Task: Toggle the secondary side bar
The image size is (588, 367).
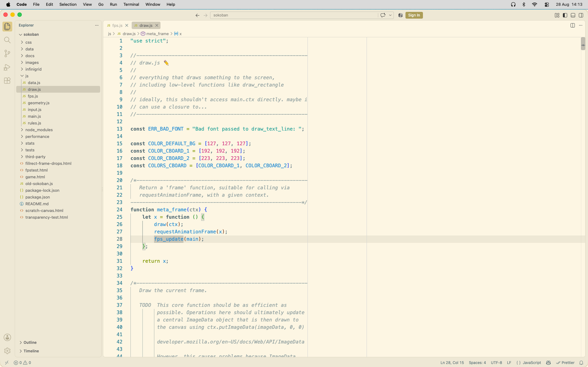Action: (581, 15)
